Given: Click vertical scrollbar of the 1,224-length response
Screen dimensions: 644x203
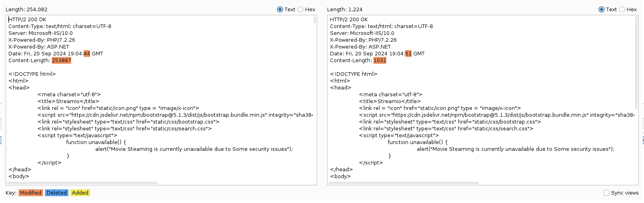Looking at the screenshot, I should pos(636,62).
